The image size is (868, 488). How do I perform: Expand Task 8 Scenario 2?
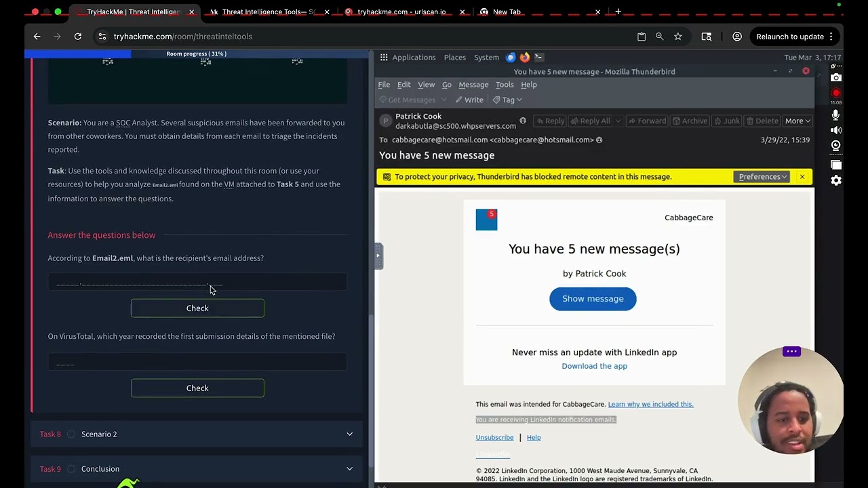(x=197, y=434)
